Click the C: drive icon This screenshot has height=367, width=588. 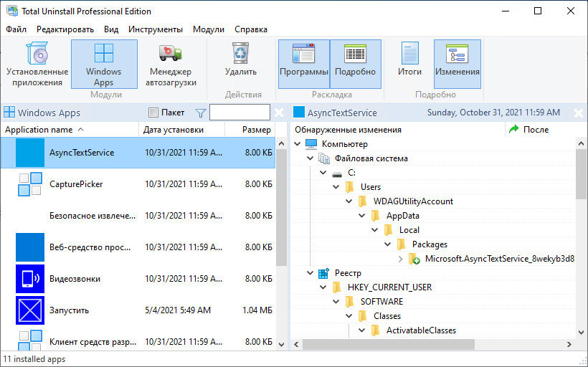[x=337, y=173]
